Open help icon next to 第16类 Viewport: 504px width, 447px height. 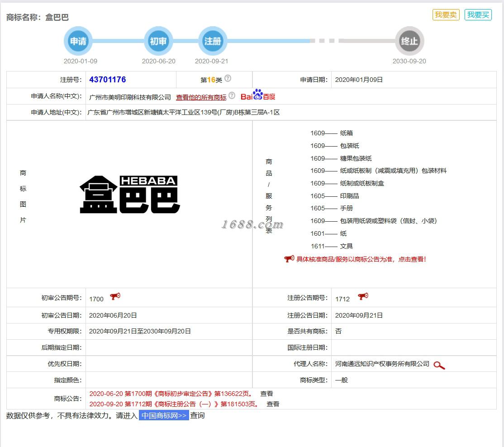point(228,78)
